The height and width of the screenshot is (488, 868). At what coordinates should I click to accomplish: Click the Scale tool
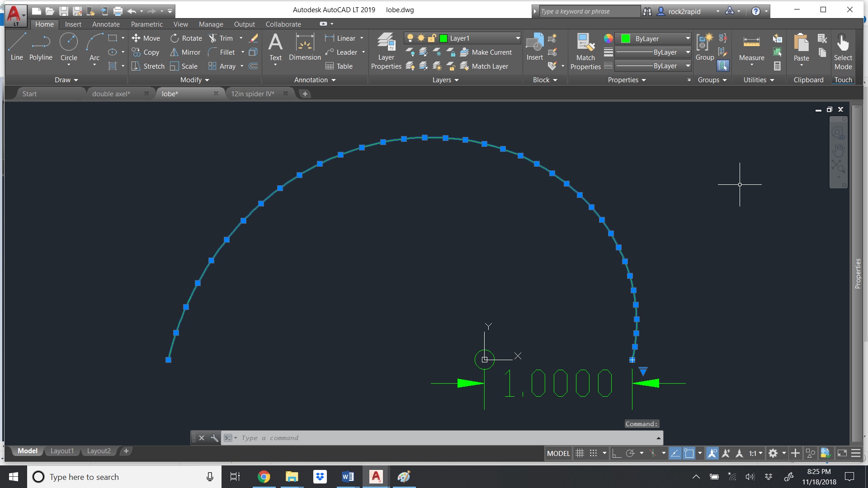tap(184, 66)
